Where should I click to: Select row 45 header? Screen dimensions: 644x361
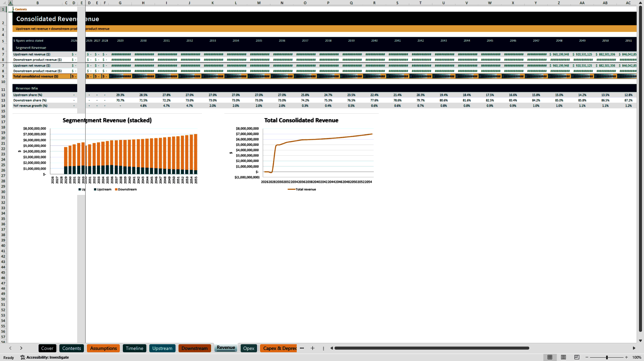coord(3,272)
